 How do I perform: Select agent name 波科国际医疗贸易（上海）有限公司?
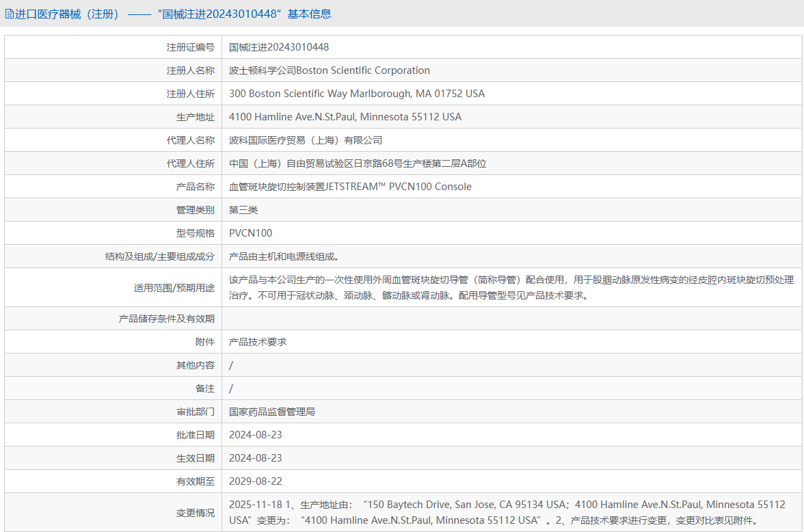(306, 140)
